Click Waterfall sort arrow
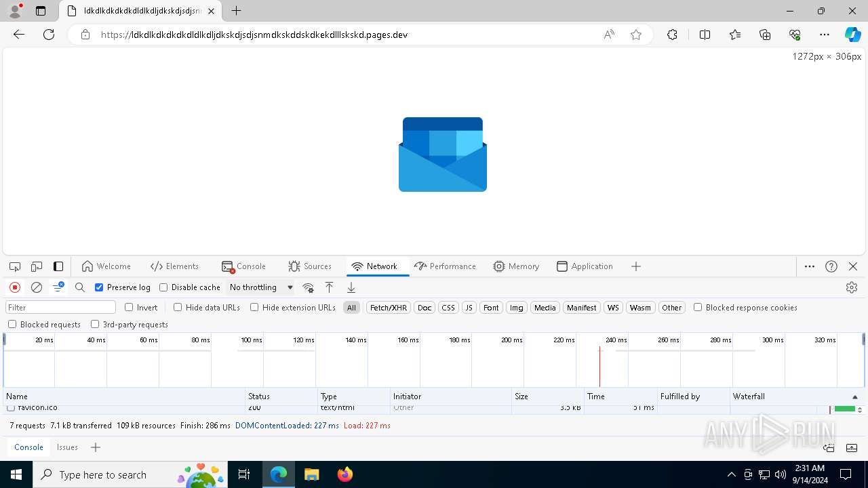The width and height of the screenshot is (868, 488). (x=855, y=396)
